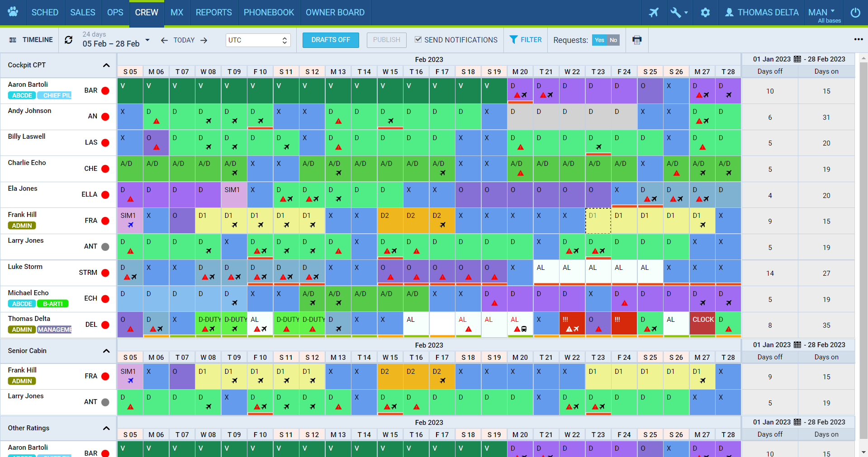Open the UTC timezone dropdown
The image size is (868, 457).
(x=258, y=40)
